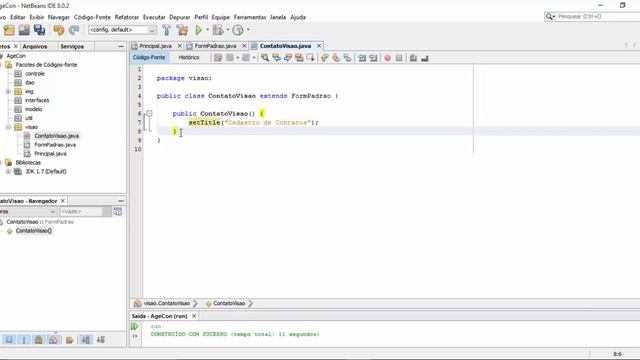640x360 pixels.
Task: Click the Comment lines editor icon
Action: [x=413, y=58]
